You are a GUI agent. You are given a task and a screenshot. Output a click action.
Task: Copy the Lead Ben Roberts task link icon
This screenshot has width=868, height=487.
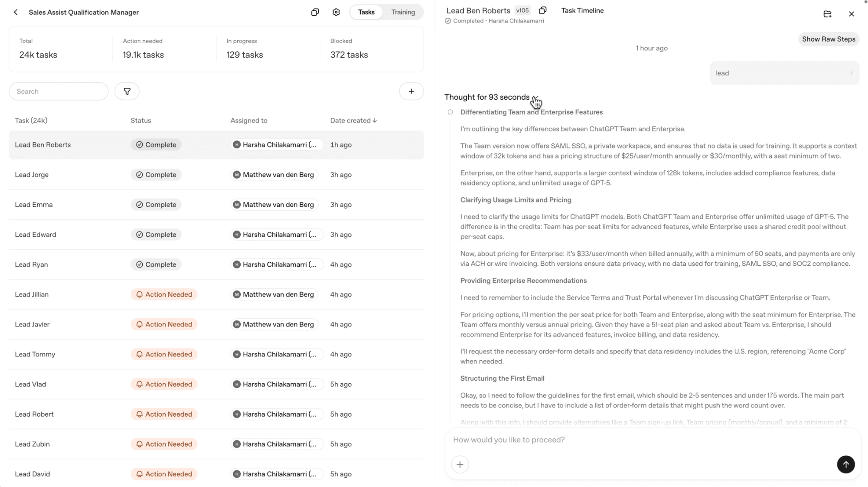pyautogui.click(x=542, y=11)
